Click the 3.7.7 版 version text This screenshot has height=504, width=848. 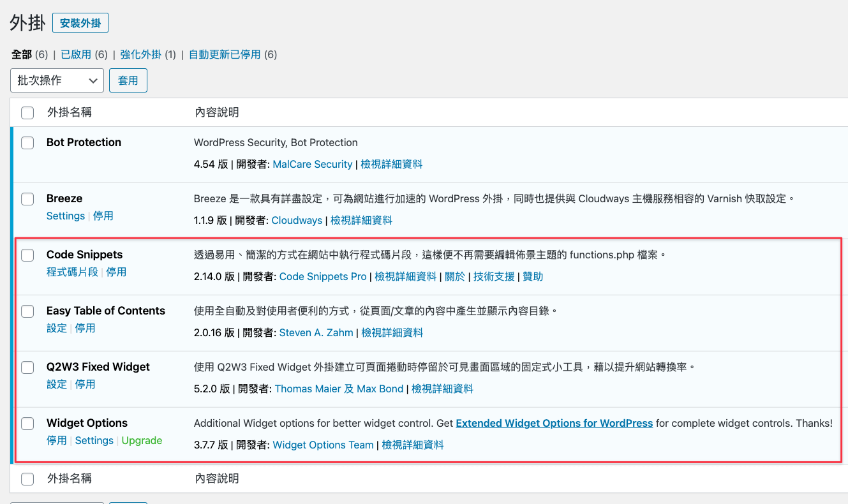(211, 445)
